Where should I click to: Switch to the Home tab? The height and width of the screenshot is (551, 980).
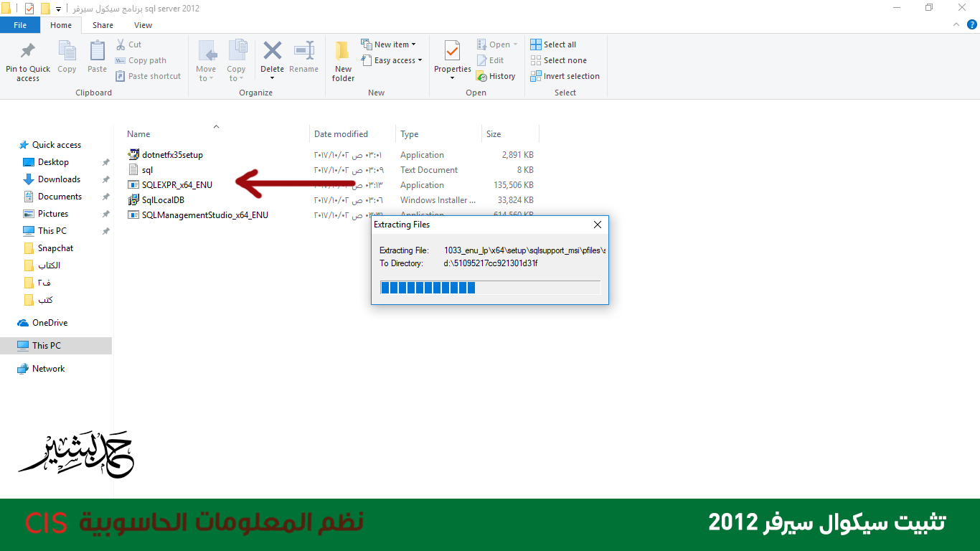point(61,25)
